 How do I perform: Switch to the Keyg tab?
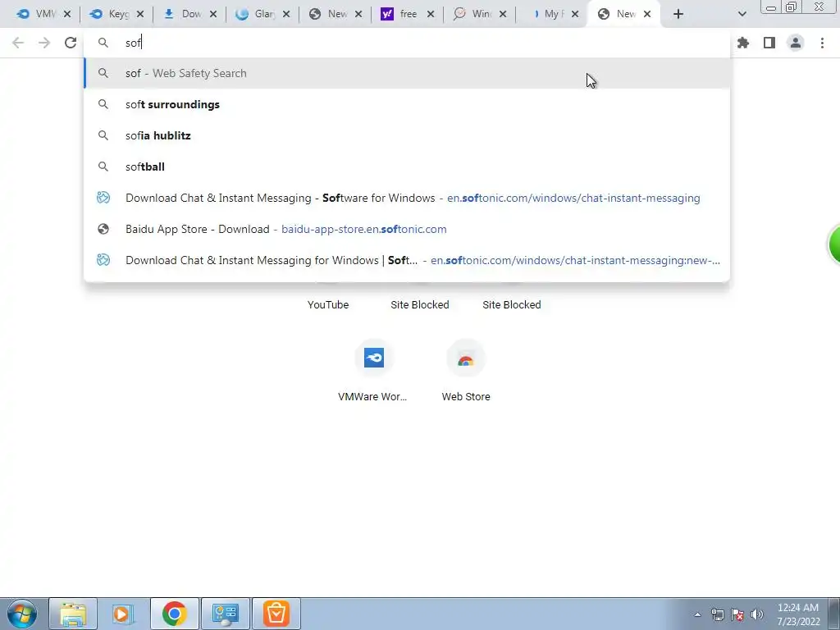[x=110, y=14]
